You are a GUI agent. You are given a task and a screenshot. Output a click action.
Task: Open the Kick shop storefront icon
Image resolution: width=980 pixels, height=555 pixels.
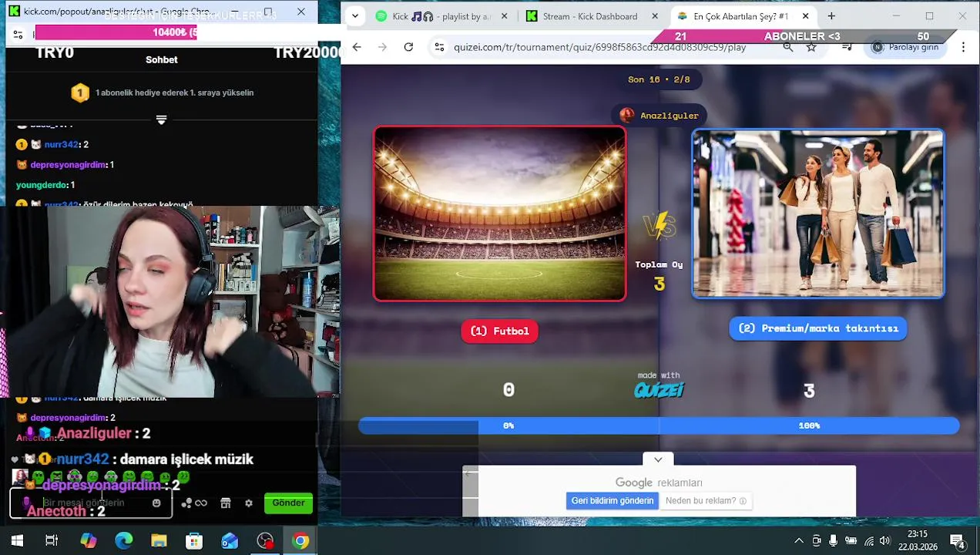pos(226,503)
